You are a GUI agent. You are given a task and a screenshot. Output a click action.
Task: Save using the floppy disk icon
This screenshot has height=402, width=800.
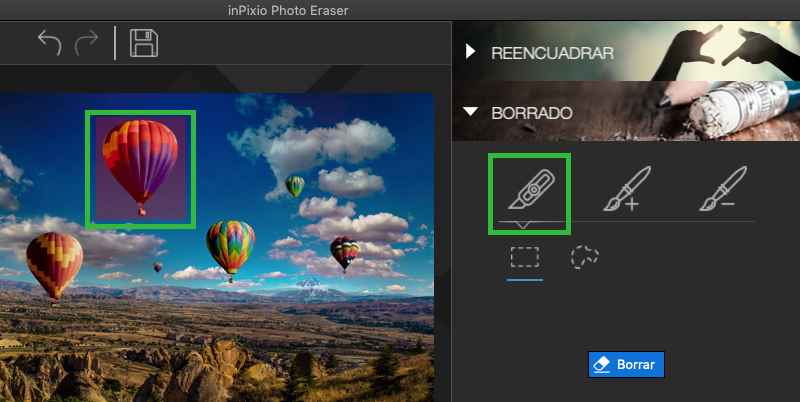(x=144, y=43)
